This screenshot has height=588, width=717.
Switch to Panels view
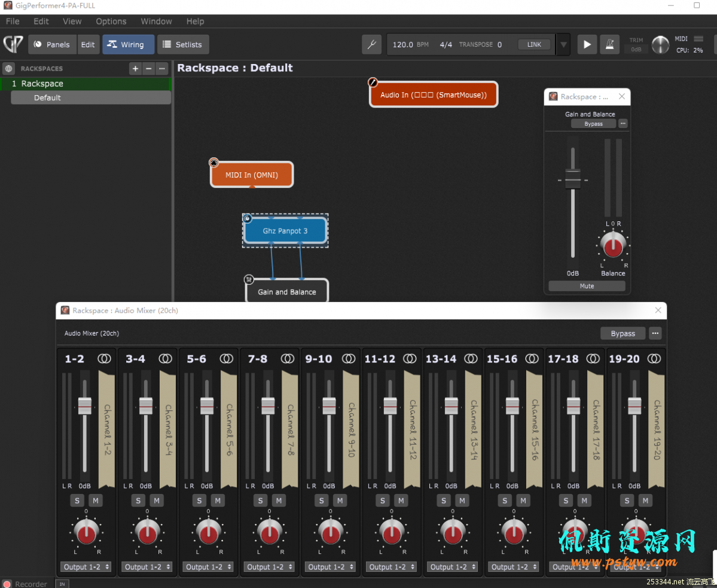pos(52,44)
